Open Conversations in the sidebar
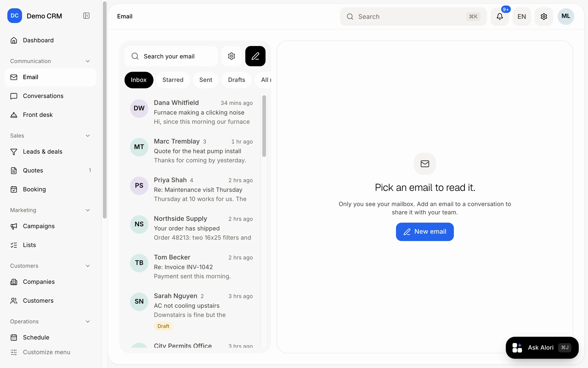Screen dimensions: 588x368 51,96
